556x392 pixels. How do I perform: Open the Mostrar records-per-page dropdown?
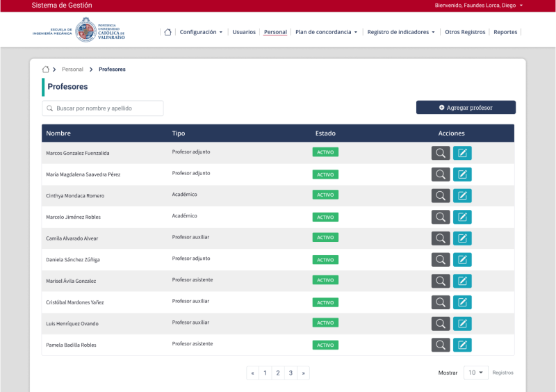pyautogui.click(x=475, y=373)
